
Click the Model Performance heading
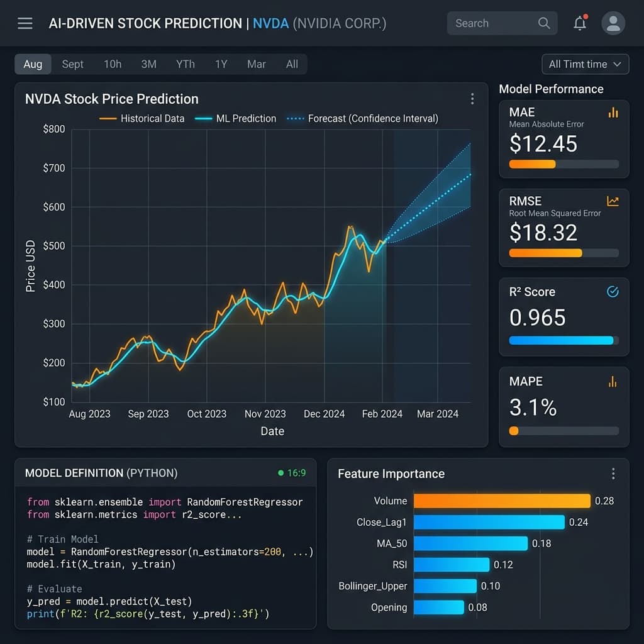point(551,89)
